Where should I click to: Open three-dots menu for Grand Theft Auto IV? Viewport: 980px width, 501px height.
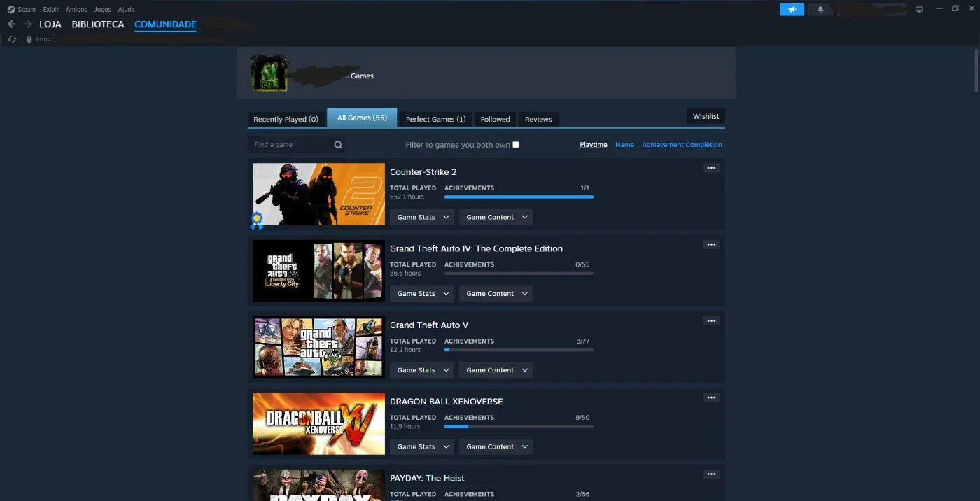point(711,244)
